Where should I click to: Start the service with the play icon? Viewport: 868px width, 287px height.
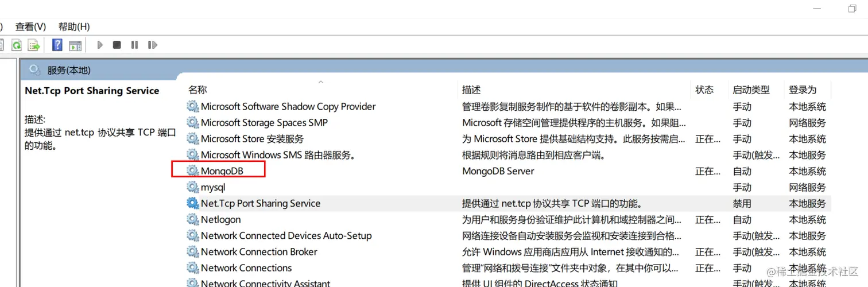pyautogui.click(x=100, y=45)
